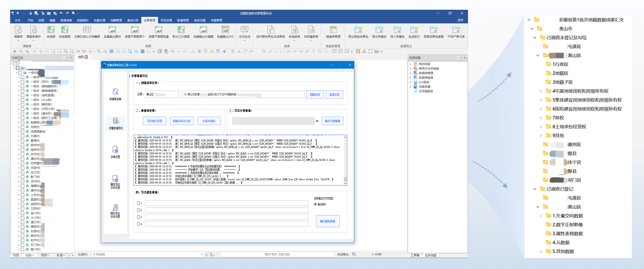The height and width of the screenshot is (269, 644).
Task: Switch to the 项目变更 ribbon tab
Action: 166,20
